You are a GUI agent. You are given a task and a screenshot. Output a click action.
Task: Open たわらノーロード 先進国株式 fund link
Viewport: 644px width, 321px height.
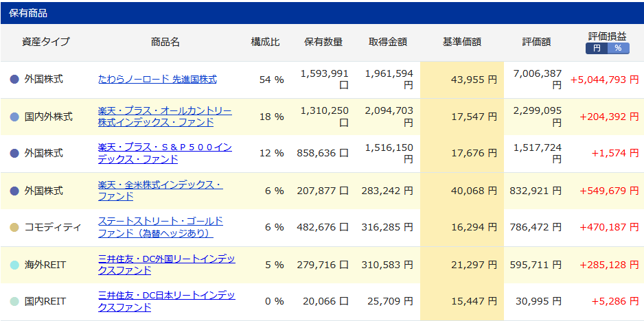(157, 80)
